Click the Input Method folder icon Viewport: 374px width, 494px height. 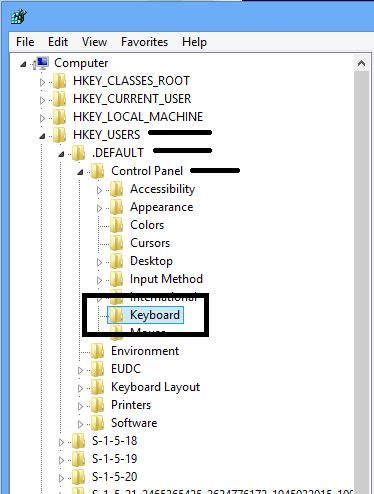(116, 279)
